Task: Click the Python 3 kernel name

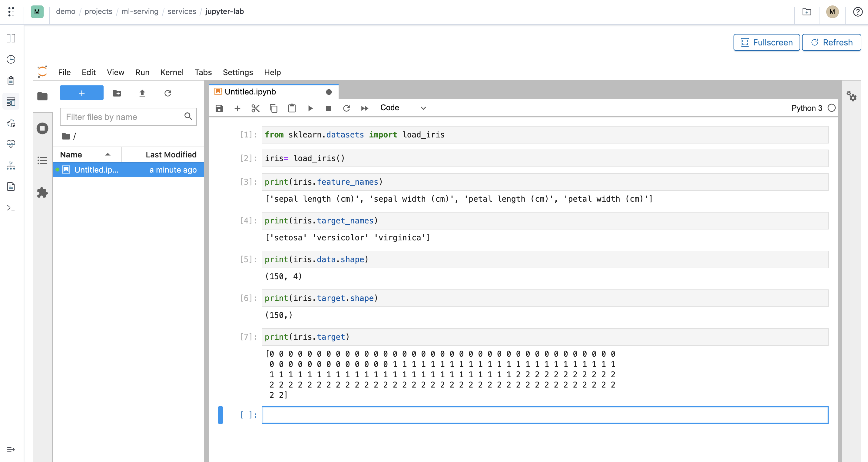Action: tap(807, 108)
